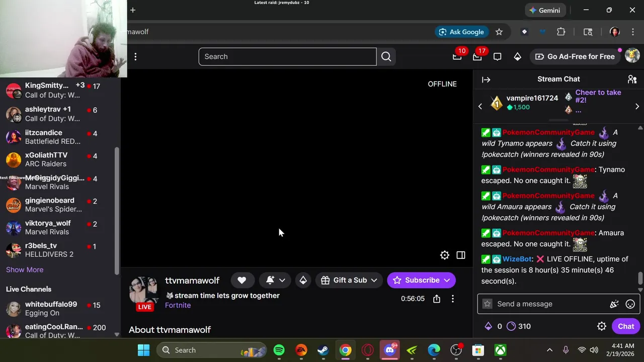The height and width of the screenshot is (362, 644).
Task: Share the stream via the share icon
Action: click(437, 299)
